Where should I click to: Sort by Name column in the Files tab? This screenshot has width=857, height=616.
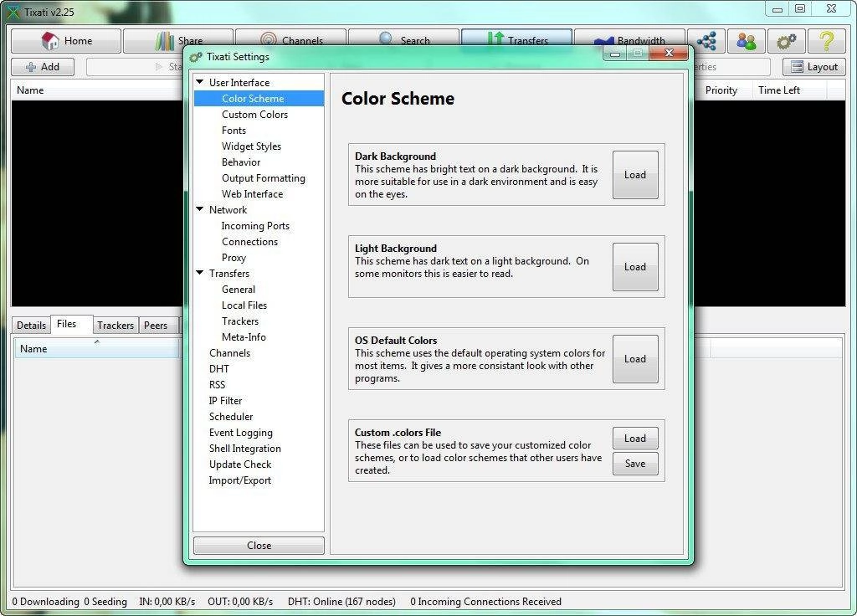point(97,349)
